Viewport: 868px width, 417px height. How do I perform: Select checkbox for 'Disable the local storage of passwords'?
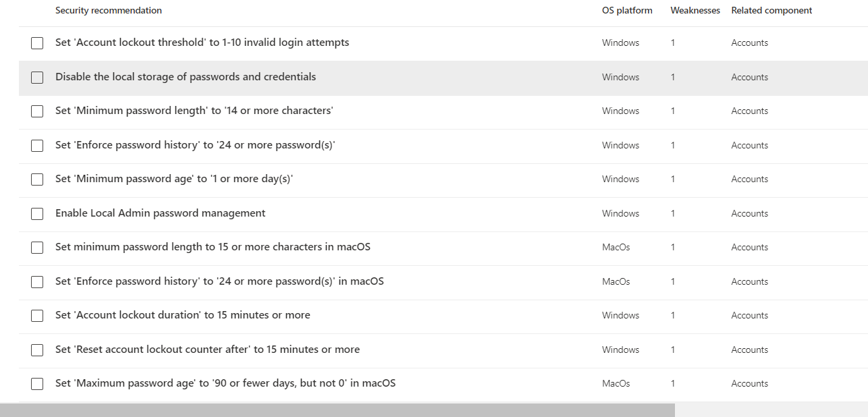(37, 77)
